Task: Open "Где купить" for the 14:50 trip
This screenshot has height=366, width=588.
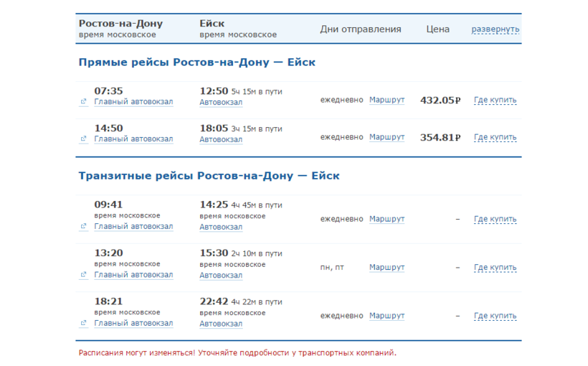Action: point(495,137)
